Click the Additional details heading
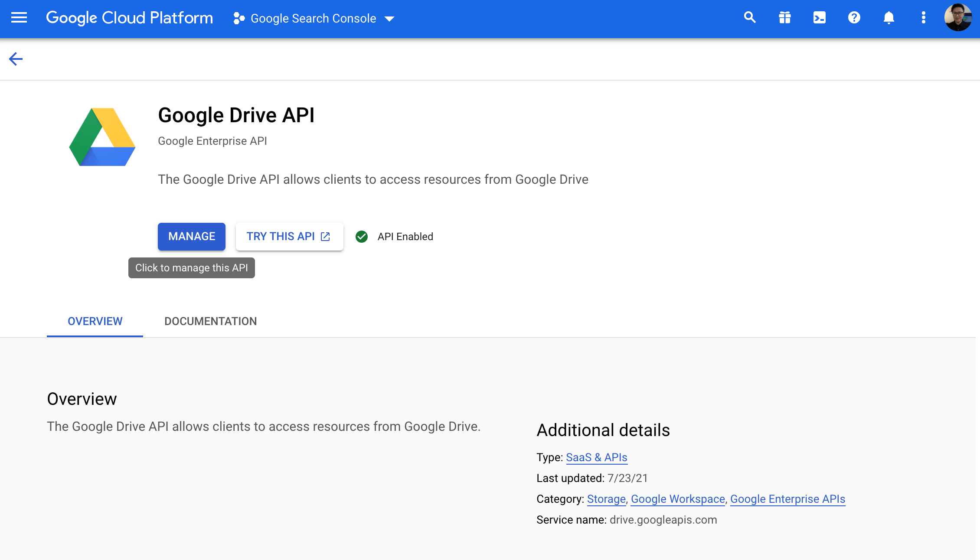 (x=603, y=430)
